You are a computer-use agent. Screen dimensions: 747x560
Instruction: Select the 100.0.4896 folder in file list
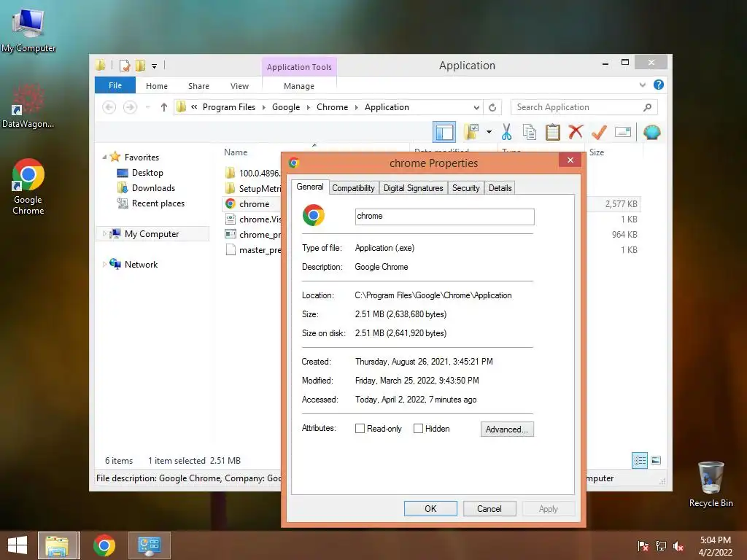pyautogui.click(x=252, y=174)
